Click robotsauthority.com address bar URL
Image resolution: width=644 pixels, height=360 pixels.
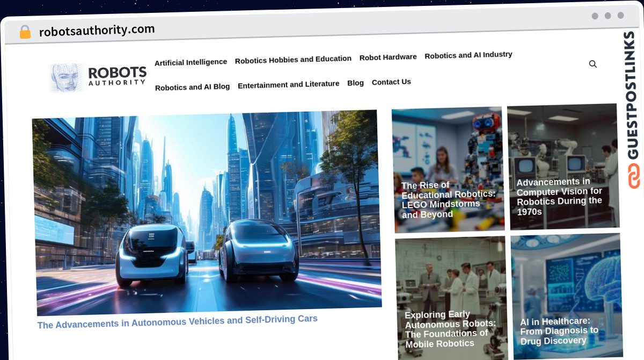tap(97, 30)
